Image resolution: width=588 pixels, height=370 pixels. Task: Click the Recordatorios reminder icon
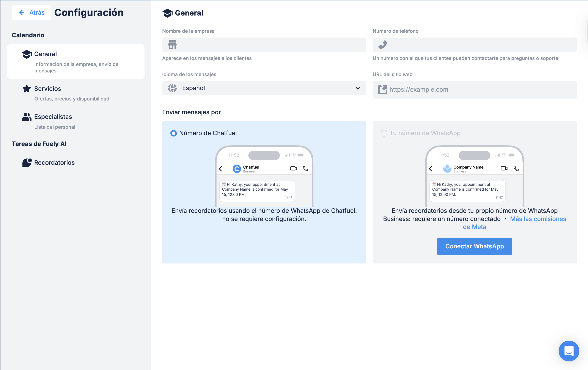[27, 163]
